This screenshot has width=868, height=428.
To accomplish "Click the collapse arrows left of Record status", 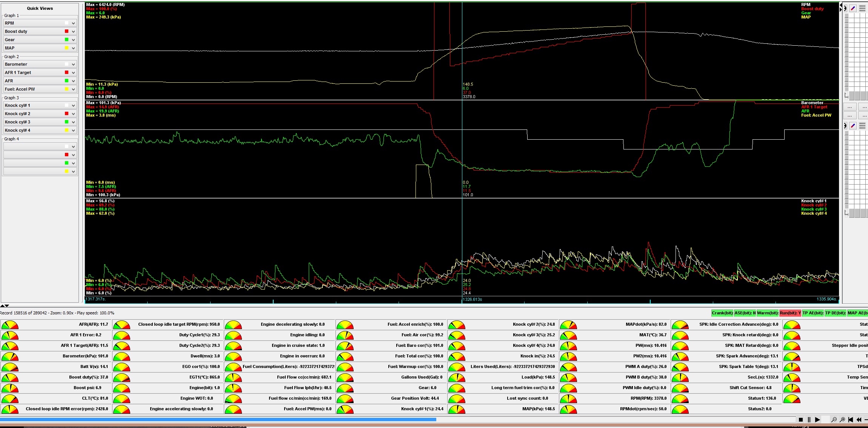I will (x=5, y=306).
